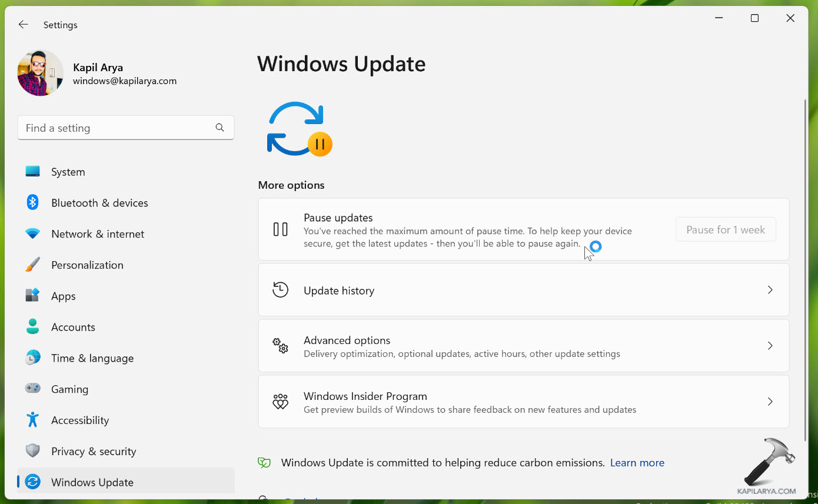Click the Update history clock icon

281,289
